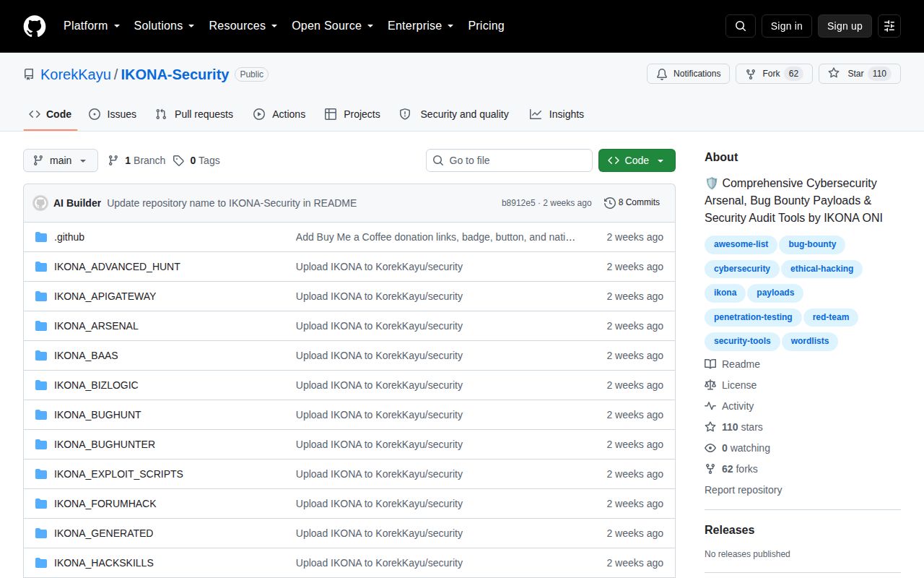This screenshot has height=578, width=924.
Task: Switch to the Issues tab
Action: click(x=113, y=114)
